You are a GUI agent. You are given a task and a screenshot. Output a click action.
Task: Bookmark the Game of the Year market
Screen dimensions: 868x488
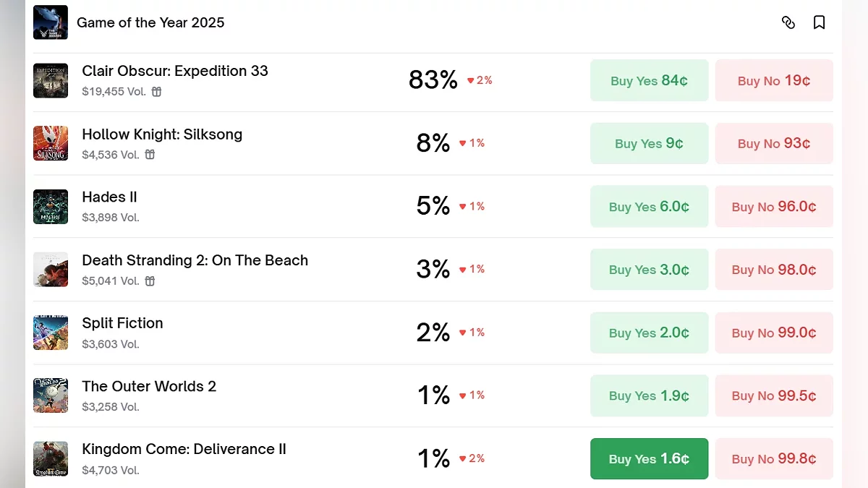(819, 22)
